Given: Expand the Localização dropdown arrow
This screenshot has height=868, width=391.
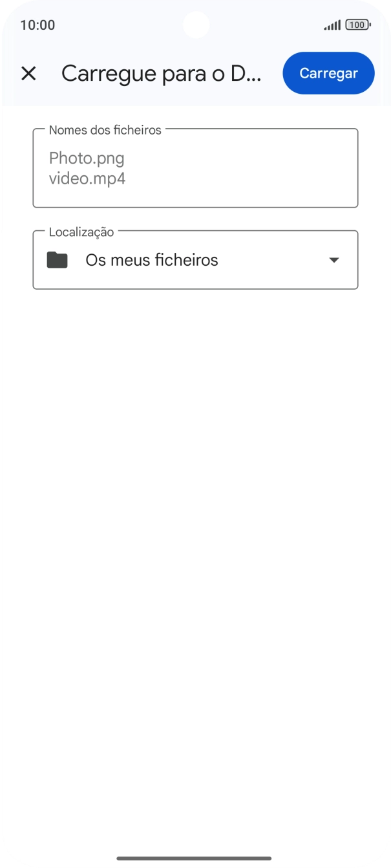Looking at the screenshot, I should pos(334,260).
